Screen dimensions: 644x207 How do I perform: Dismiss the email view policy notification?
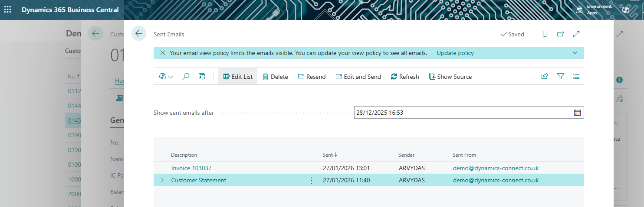click(163, 53)
